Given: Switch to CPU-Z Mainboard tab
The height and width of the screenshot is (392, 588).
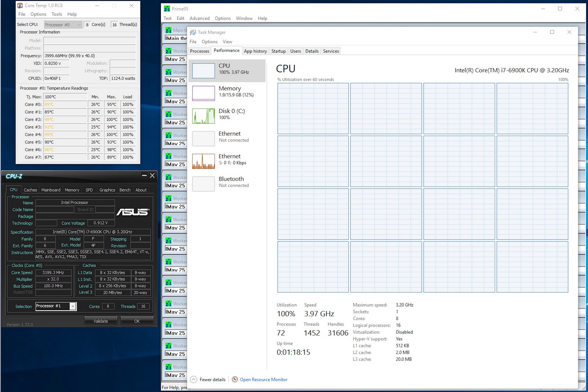Looking at the screenshot, I should point(51,190).
